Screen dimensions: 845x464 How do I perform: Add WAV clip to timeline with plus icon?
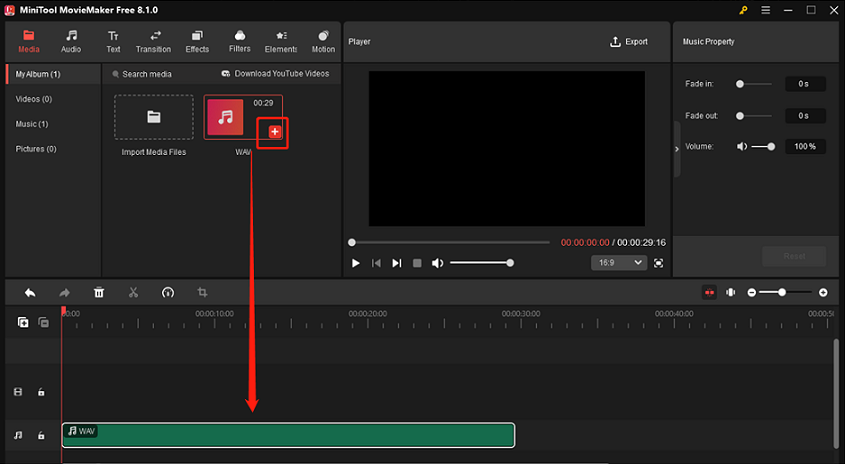click(x=275, y=131)
